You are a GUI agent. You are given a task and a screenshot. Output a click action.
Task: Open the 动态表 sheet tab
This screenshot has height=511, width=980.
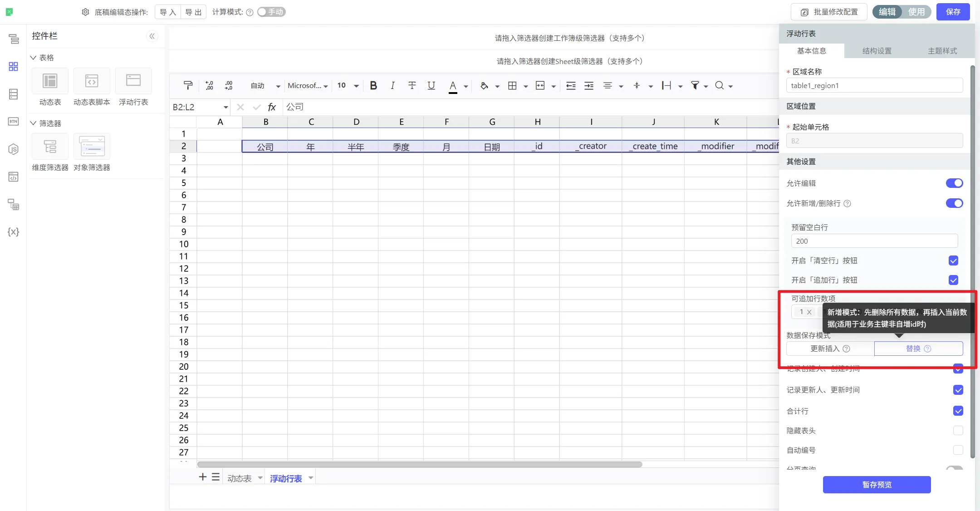pos(239,478)
